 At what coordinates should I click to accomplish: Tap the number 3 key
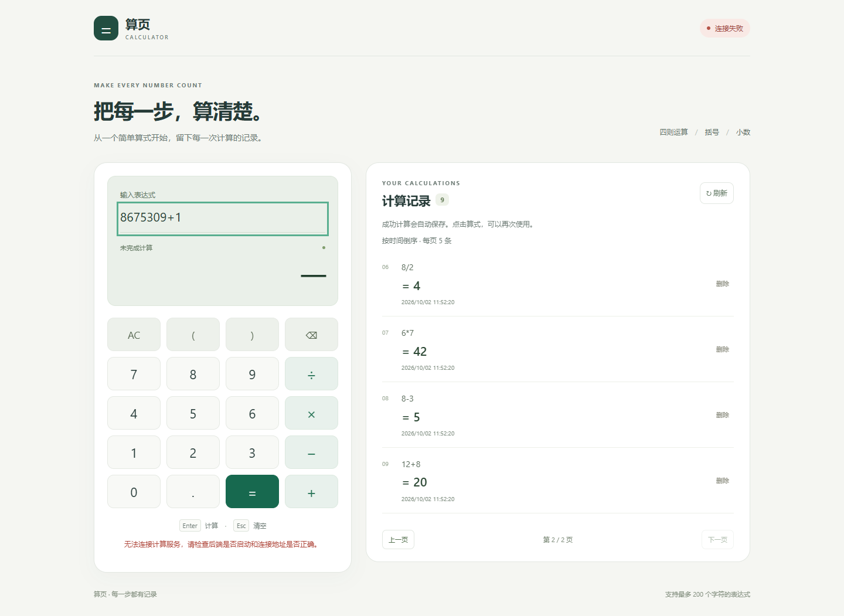[x=252, y=452]
